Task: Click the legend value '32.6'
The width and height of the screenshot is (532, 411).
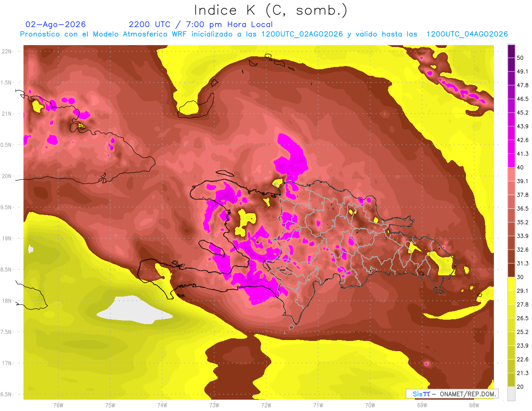Action: click(523, 250)
